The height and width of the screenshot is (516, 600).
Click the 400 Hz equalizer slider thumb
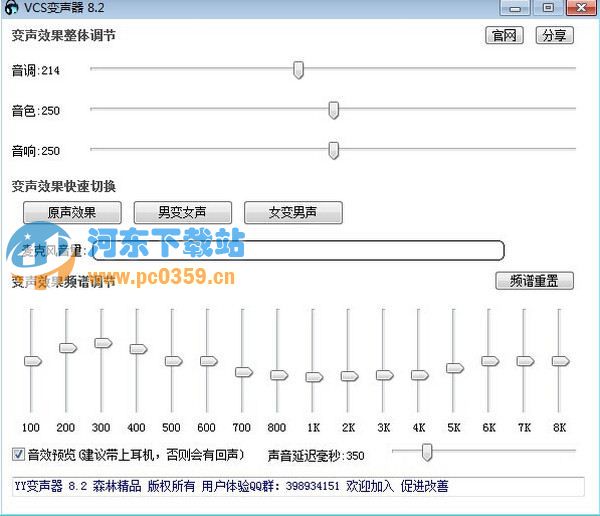pos(139,349)
